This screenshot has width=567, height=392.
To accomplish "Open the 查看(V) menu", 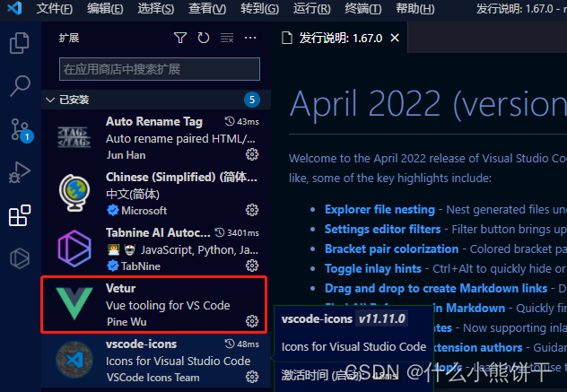I will click(207, 8).
